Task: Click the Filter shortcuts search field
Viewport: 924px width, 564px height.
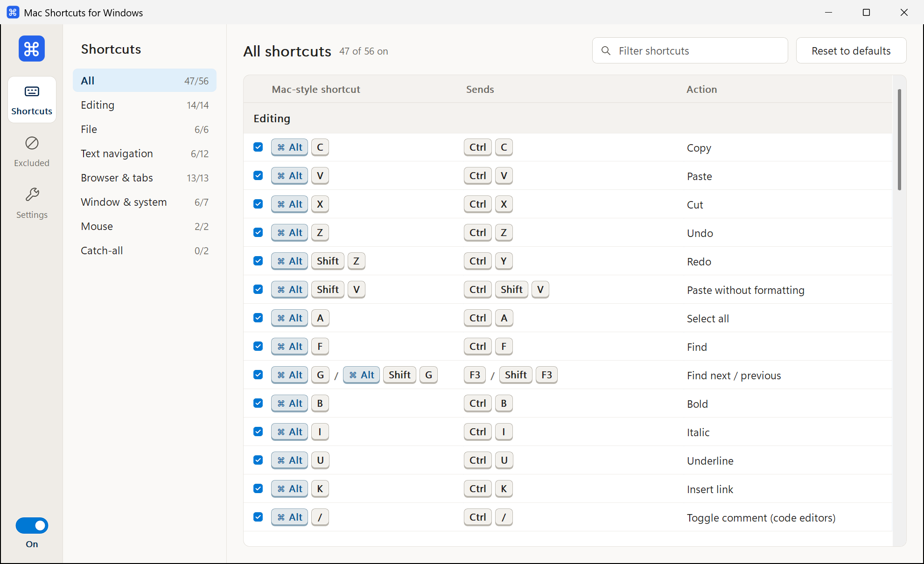Action: click(x=690, y=50)
